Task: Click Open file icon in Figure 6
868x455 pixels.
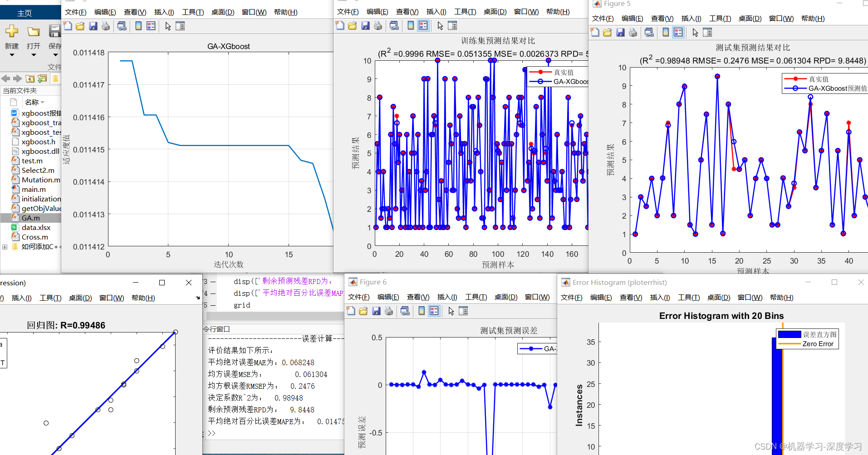Action: click(363, 311)
